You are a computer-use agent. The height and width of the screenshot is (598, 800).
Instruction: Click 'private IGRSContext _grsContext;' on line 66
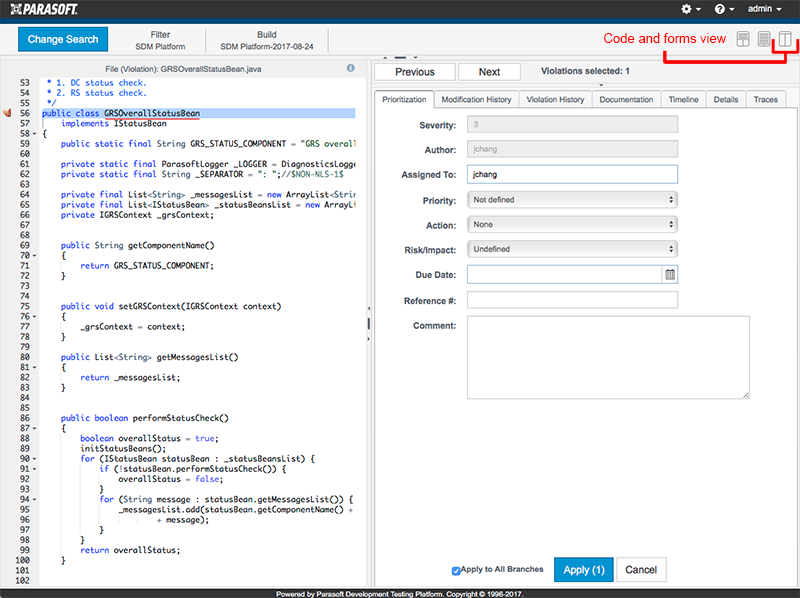tap(137, 215)
